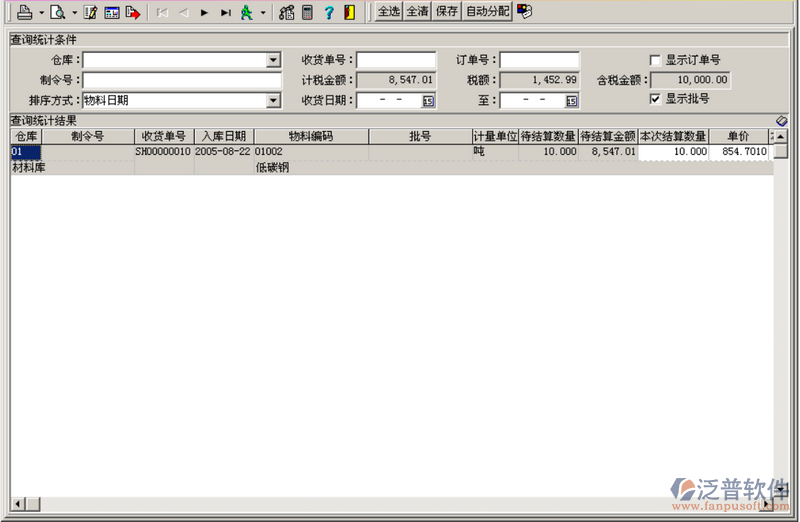The height and width of the screenshot is (522, 800).
Task: Click the vertical scrollbar up arrow
Action: [781, 137]
